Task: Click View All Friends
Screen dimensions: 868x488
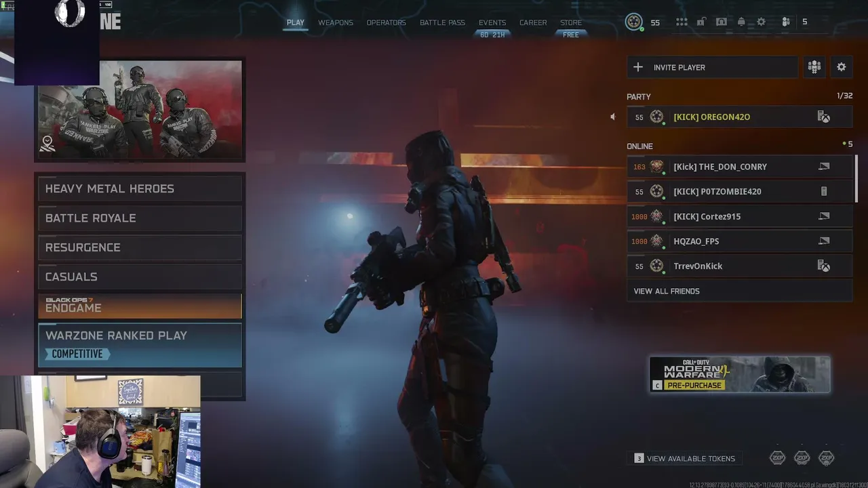Action: coord(739,291)
